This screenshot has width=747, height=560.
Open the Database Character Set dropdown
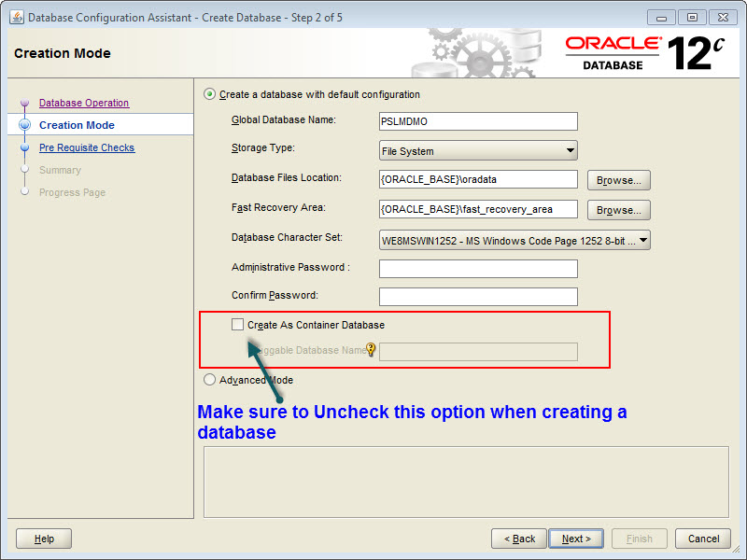click(514, 241)
